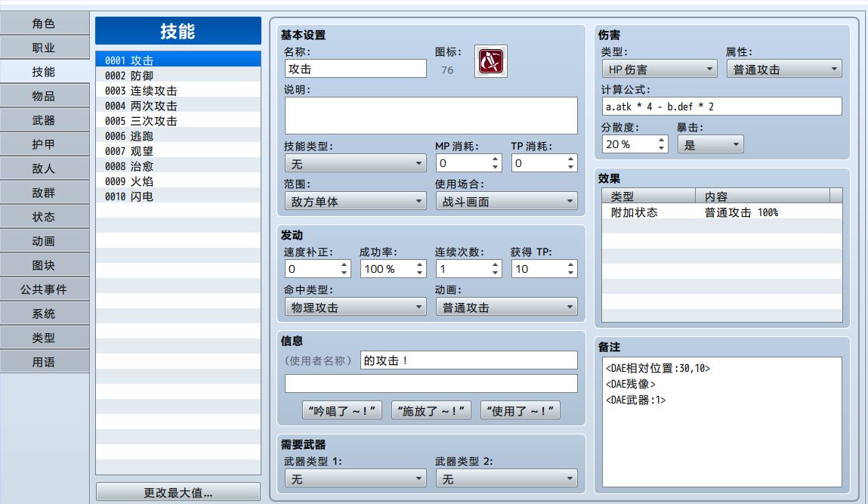Click the 名称 field containing 攻击
The height and width of the screenshot is (504, 868).
pos(355,69)
